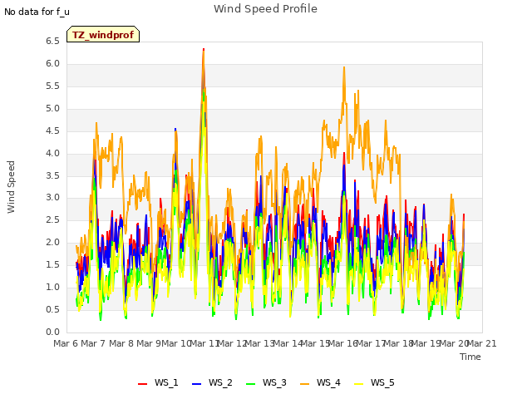Click the Mar 13 x-axis date label
This screenshot has height=399, width=532.
tap(259, 343)
